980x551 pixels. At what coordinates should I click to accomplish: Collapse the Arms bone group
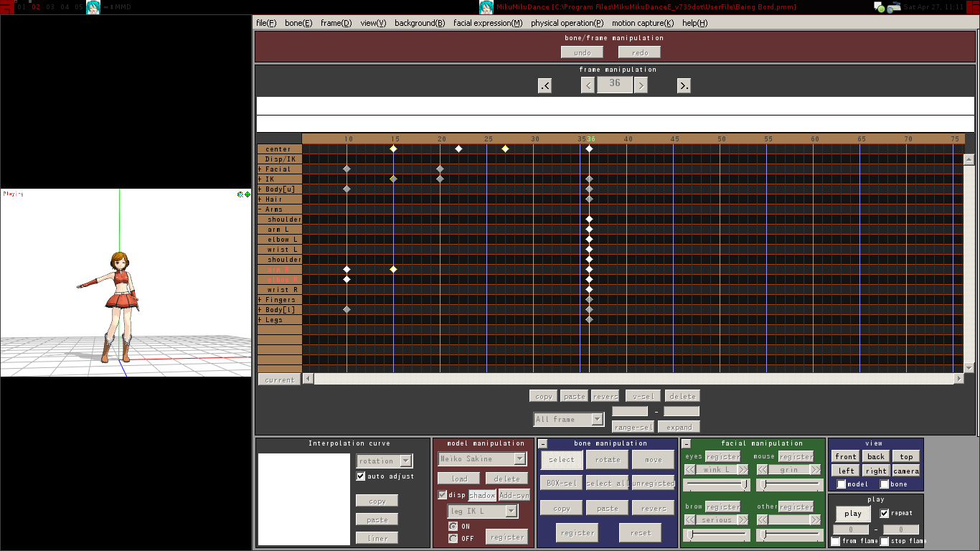pyautogui.click(x=260, y=209)
